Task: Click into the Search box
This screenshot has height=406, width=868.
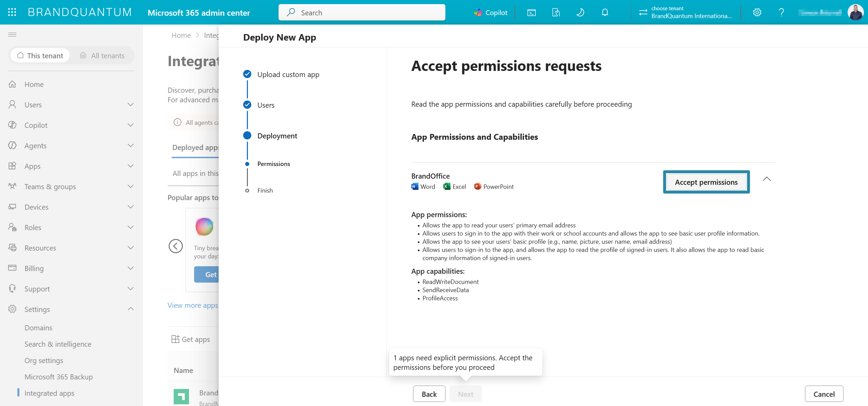Action: pos(362,13)
